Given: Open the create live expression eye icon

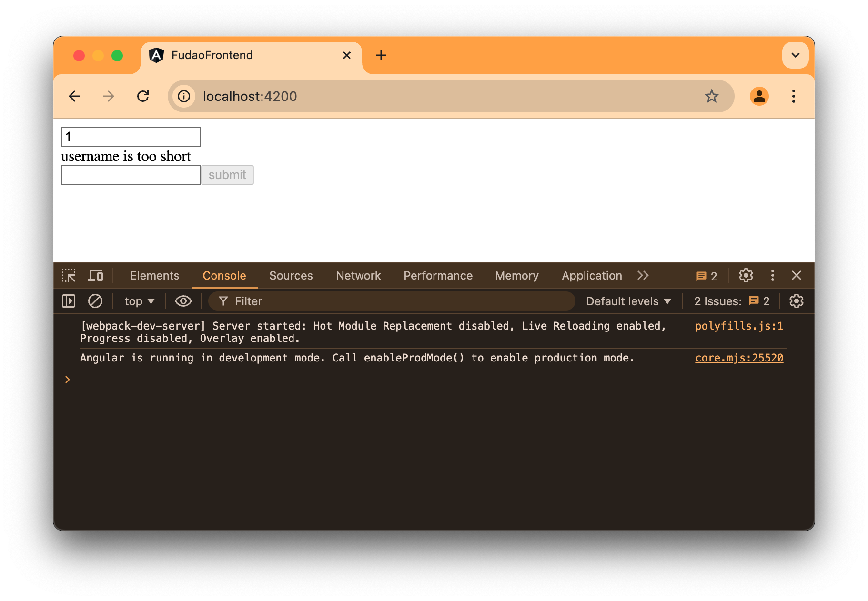Looking at the screenshot, I should pyautogui.click(x=183, y=301).
